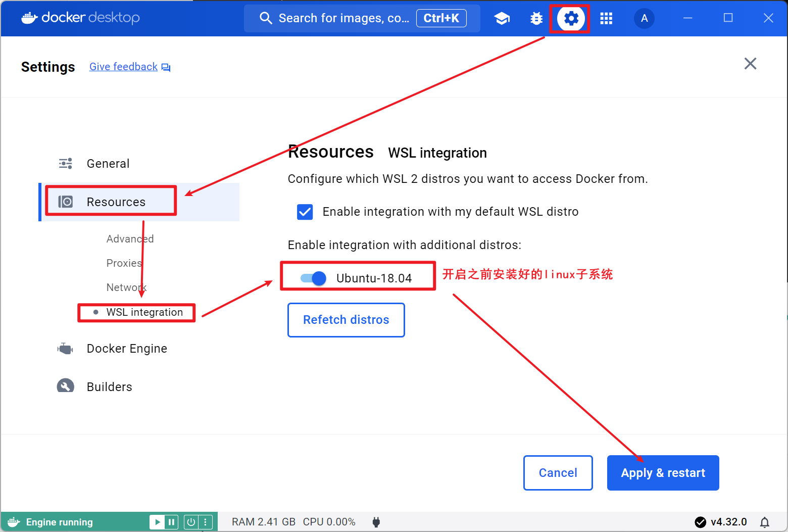Screen dimensions: 788x532
Task: Click the search images input field
Action: point(362,18)
